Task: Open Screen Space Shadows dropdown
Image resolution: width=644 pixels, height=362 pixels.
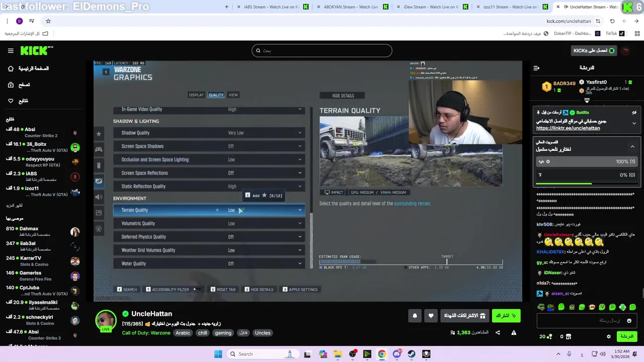Action: point(209,146)
